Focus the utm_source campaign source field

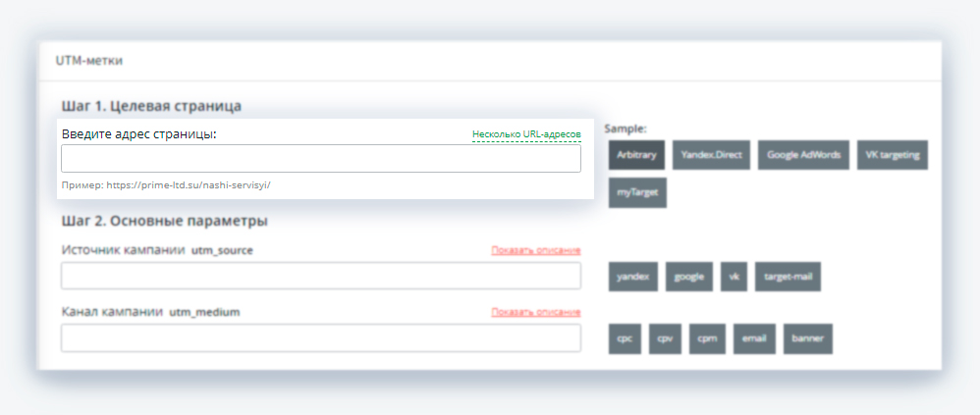point(320,277)
